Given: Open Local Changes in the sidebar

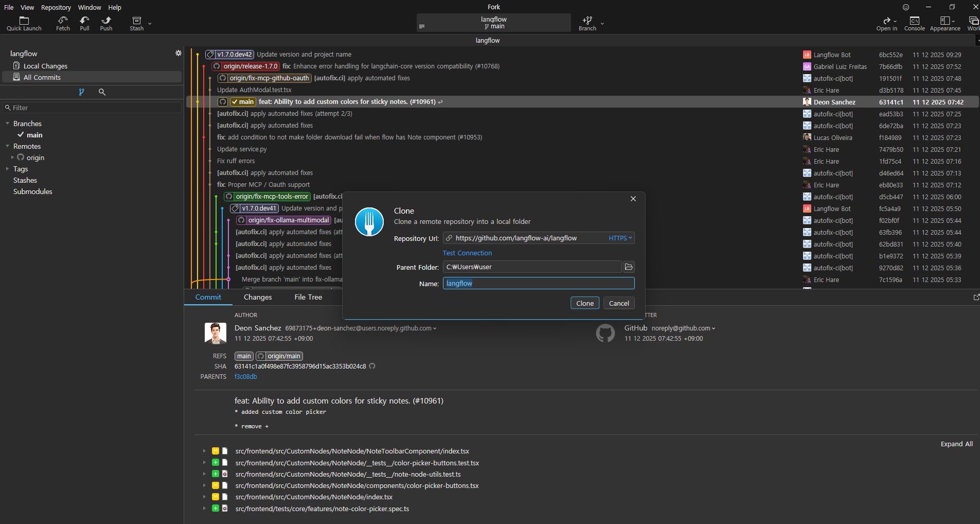Looking at the screenshot, I should click(45, 66).
